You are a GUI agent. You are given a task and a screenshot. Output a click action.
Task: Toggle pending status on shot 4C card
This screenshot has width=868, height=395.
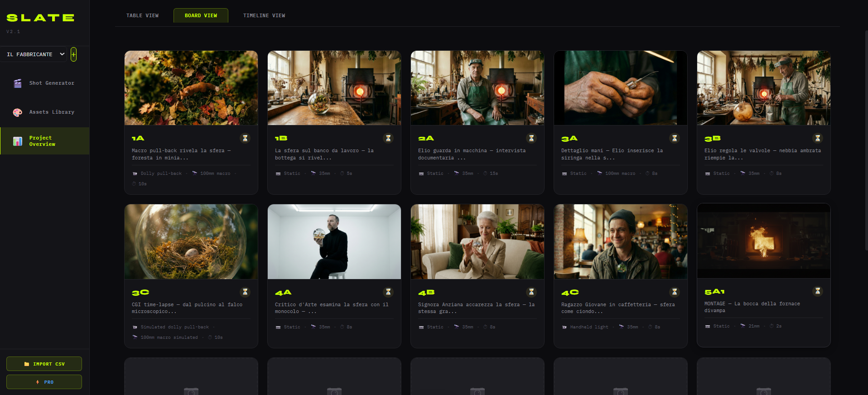675,292
